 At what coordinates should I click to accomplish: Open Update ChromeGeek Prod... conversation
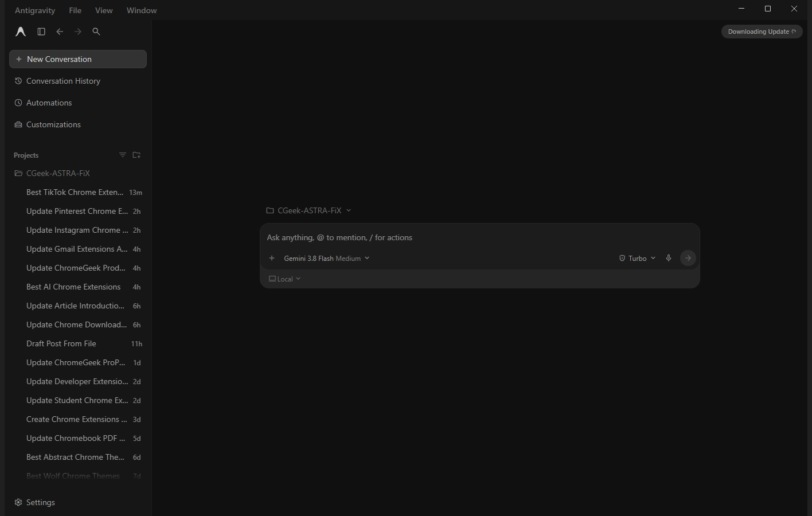point(78,268)
